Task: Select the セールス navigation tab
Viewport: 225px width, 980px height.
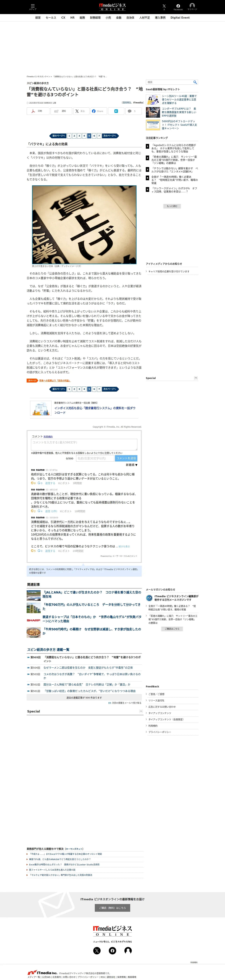Action: coord(51,18)
